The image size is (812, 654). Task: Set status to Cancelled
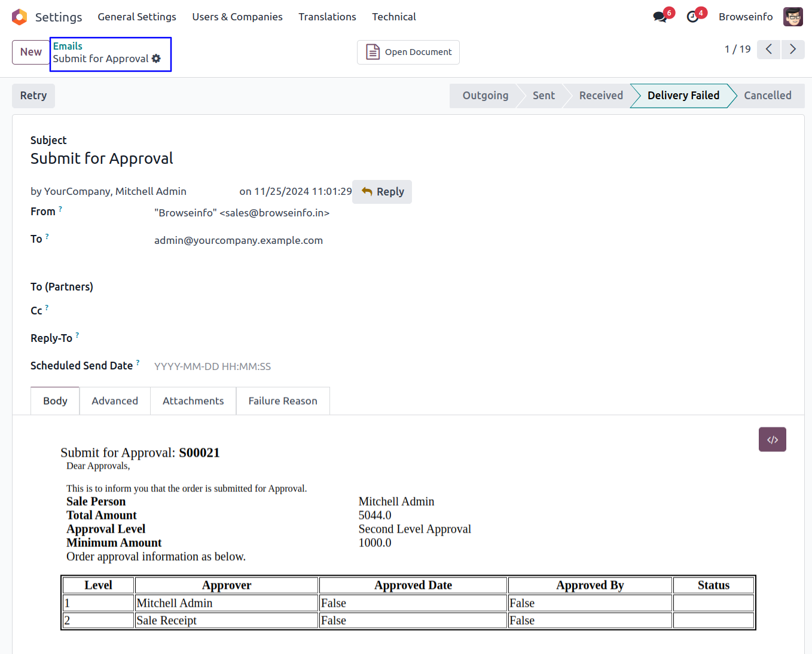(x=767, y=96)
